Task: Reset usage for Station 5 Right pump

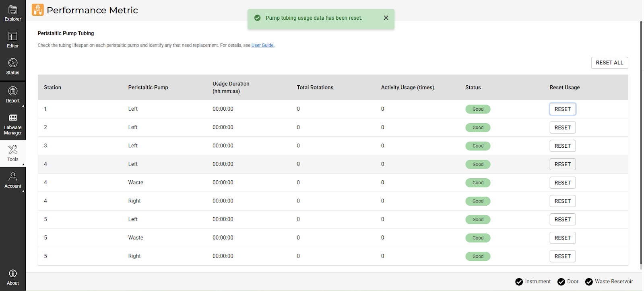Action: [x=562, y=256]
